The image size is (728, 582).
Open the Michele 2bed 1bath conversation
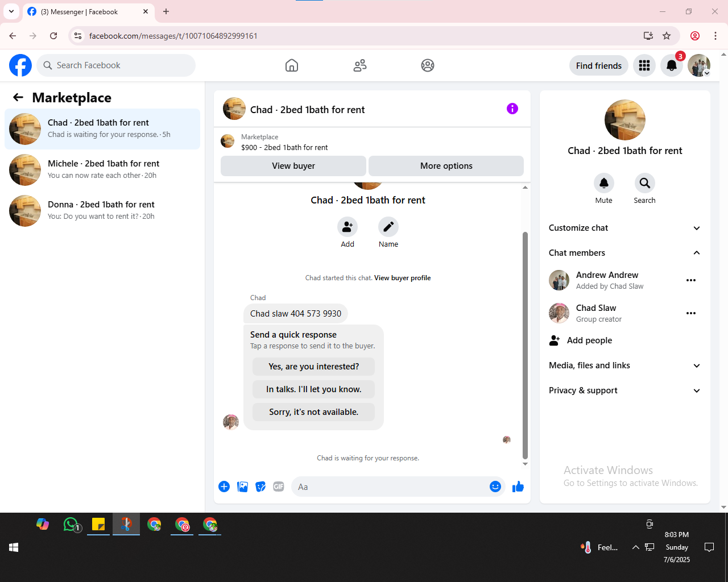point(102,170)
